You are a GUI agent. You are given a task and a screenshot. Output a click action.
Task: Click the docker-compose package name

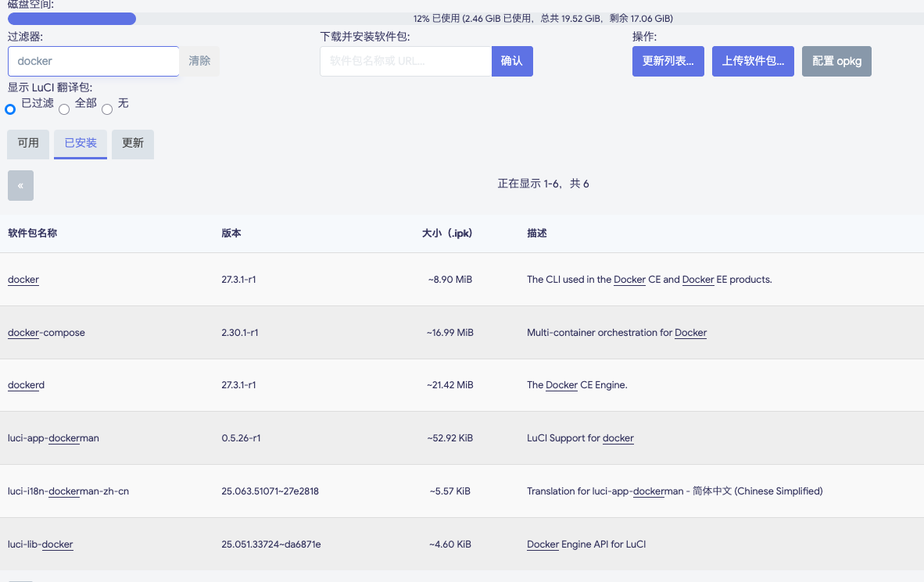pos(47,333)
